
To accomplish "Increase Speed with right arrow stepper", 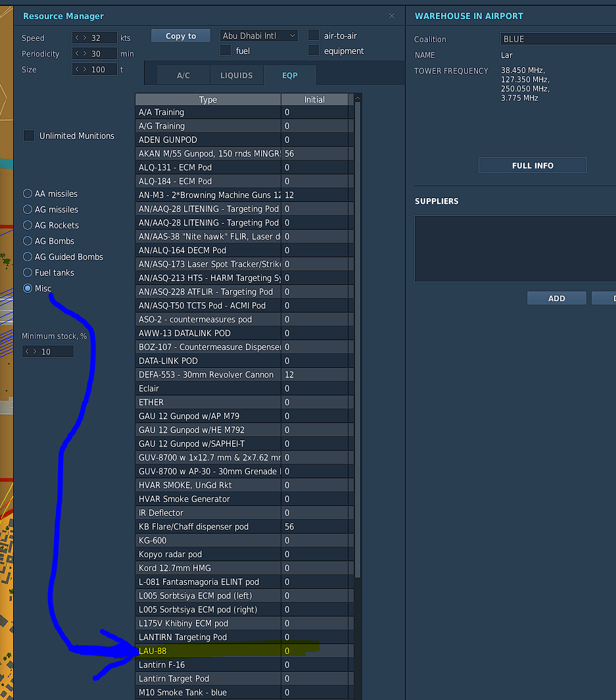I will click(85, 37).
